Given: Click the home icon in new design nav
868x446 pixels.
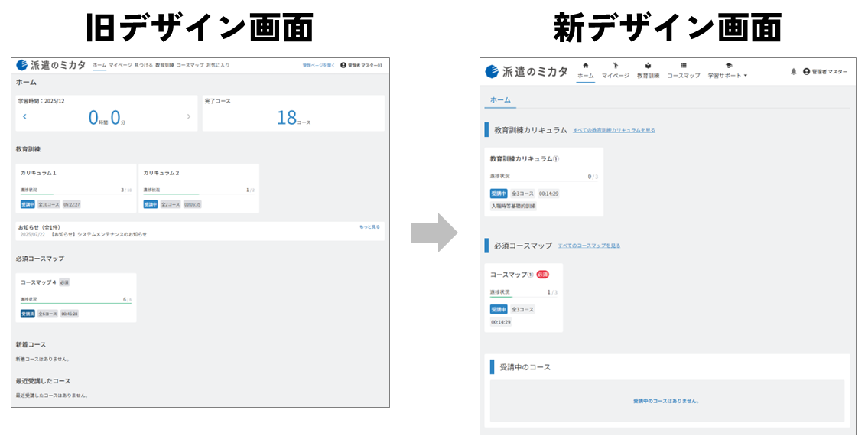Looking at the screenshot, I should [585, 65].
